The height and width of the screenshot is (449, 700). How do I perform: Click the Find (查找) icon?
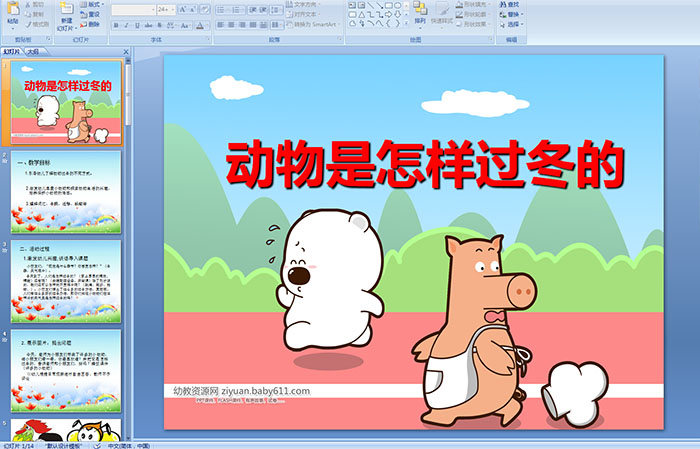click(510, 4)
